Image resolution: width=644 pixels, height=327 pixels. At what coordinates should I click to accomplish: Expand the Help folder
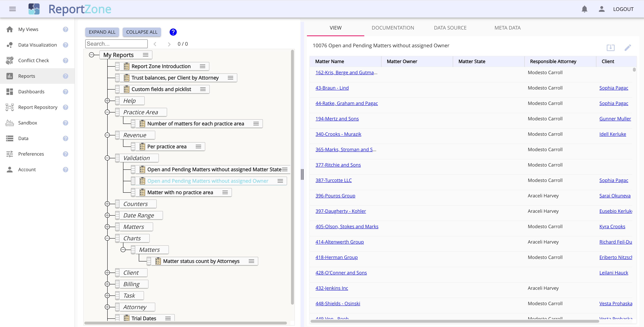click(107, 100)
